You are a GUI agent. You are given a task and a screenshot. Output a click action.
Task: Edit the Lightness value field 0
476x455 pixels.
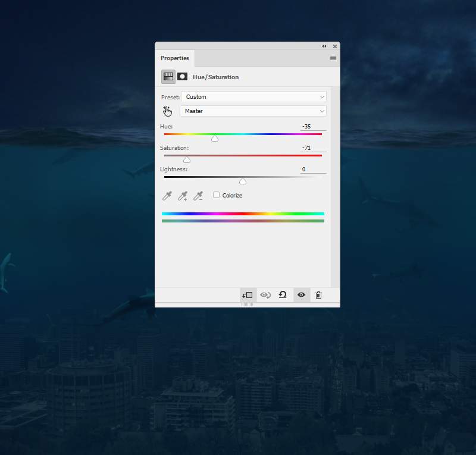click(314, 170)
